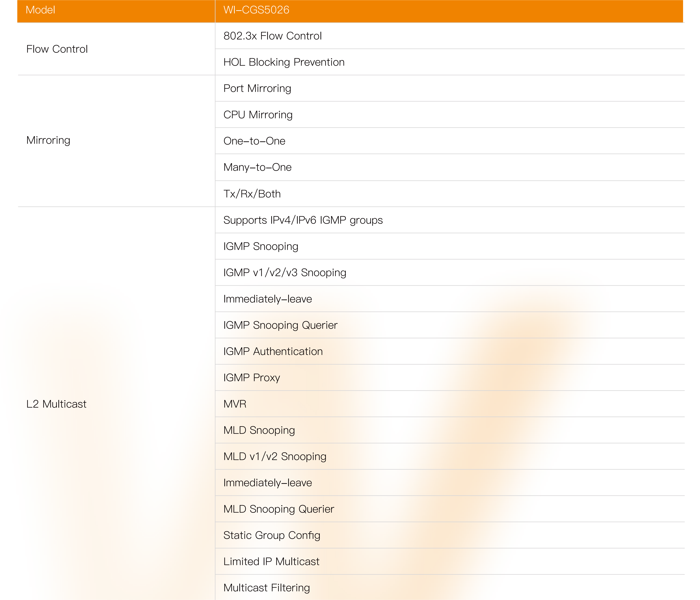Click HOL Blocking Prevention entry

click(x=284, y=62)
